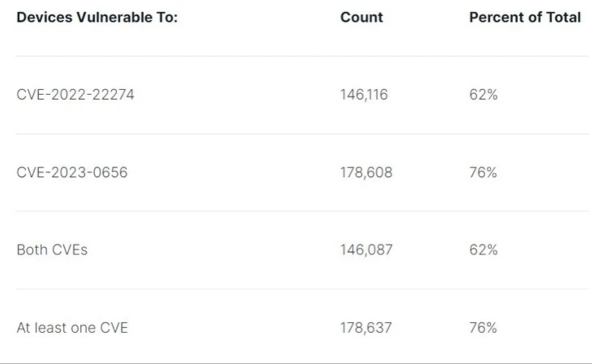Click the "Count" column header
Screen dimensions: 592x364
[x=361, y=18]
